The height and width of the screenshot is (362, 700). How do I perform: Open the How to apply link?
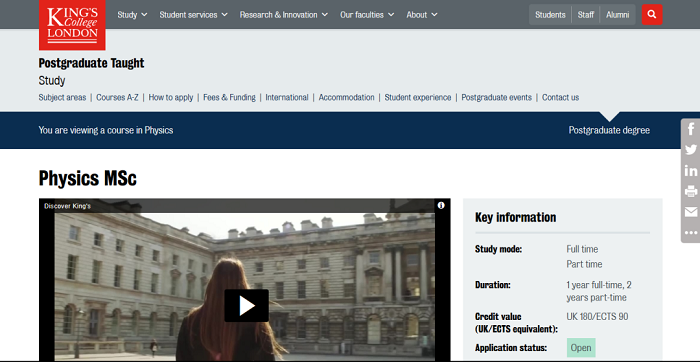pos(171,97)
